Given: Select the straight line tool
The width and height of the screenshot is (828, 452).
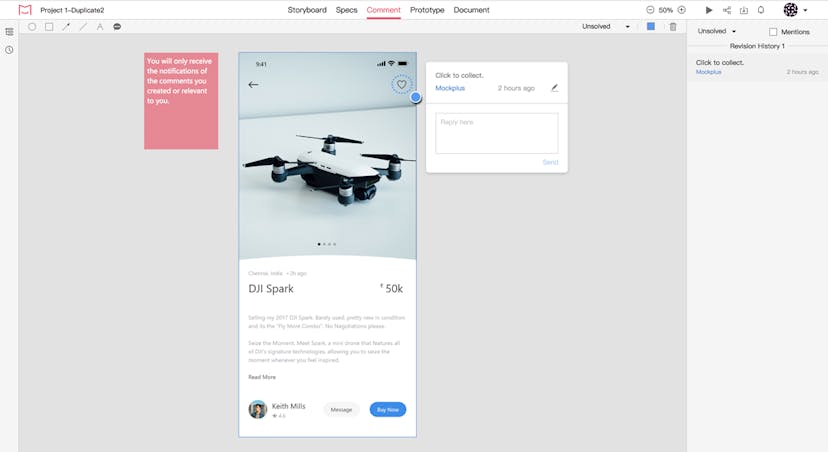Looking at the screenshot, I should (x=83, y=26).
